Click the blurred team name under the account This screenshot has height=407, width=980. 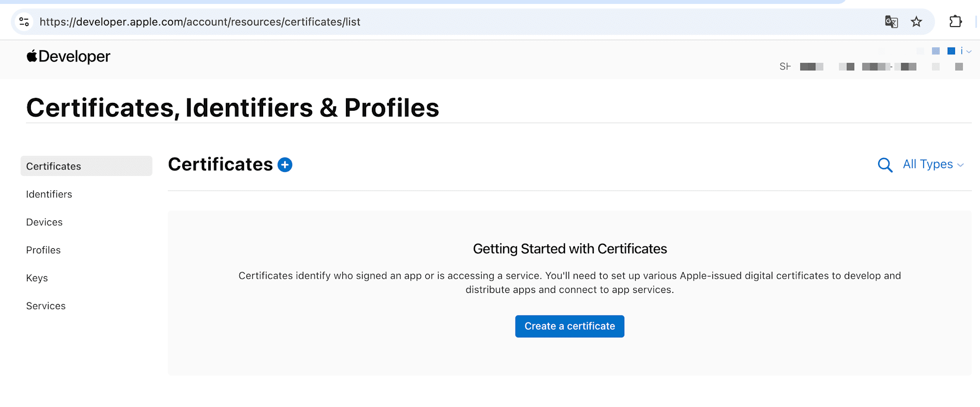pos(872,67)
